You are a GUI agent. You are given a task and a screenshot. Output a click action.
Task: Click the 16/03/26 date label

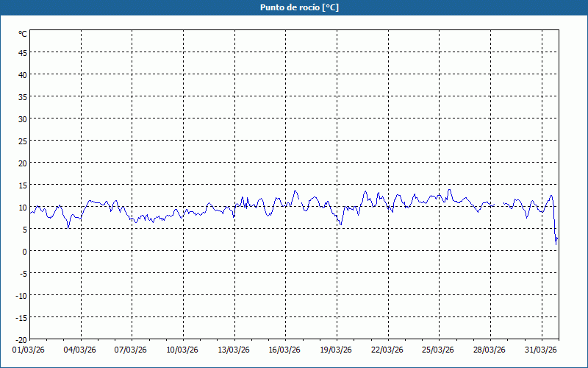tap(284, 350)
